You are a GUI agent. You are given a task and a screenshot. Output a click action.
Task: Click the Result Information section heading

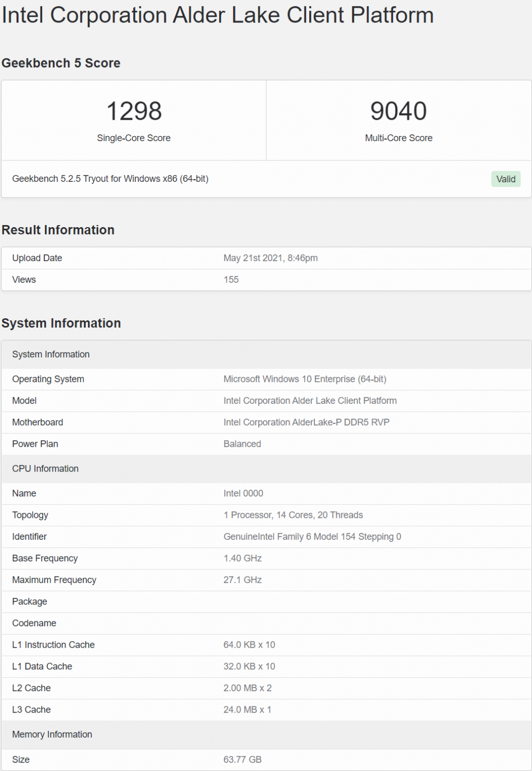click(x=58, y=230)
